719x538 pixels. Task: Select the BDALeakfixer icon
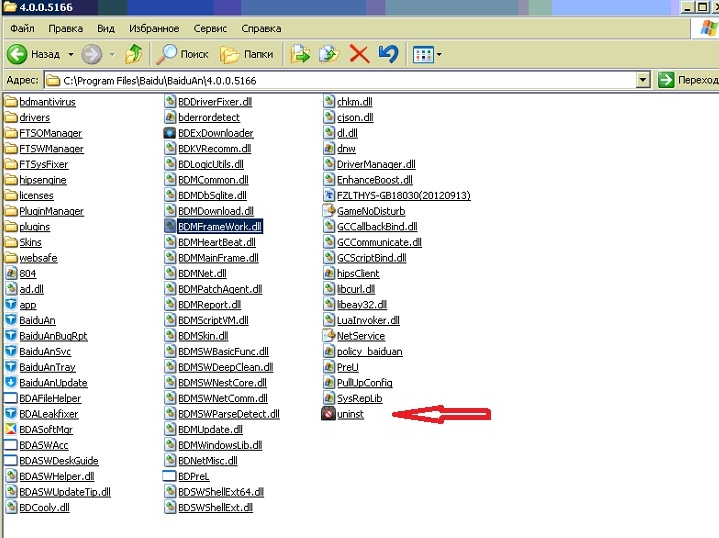11,414
